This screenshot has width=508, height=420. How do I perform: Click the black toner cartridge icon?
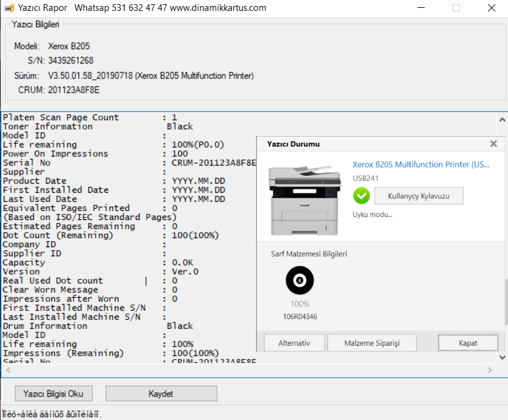(x=300, y=280)
